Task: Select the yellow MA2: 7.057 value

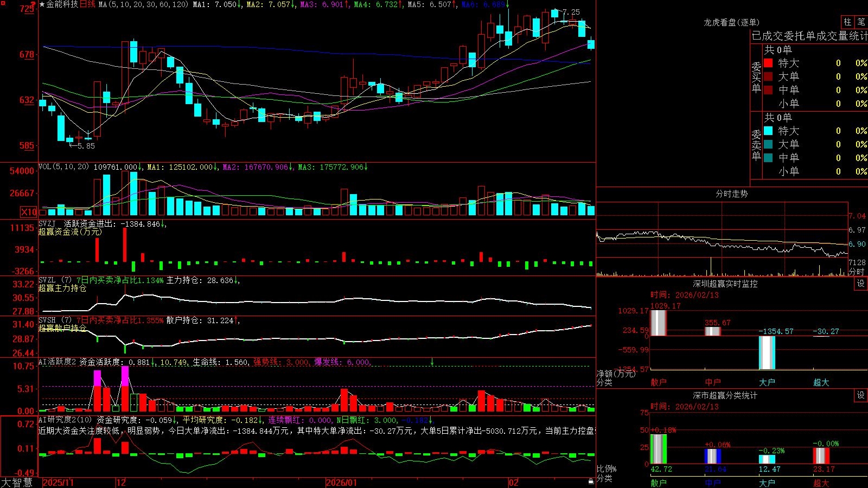Action: pos(269,4)
